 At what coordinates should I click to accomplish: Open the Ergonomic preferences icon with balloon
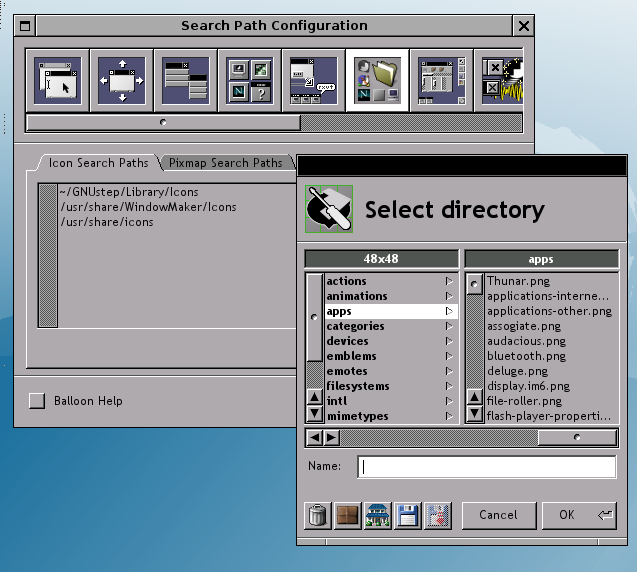point(313,80)
